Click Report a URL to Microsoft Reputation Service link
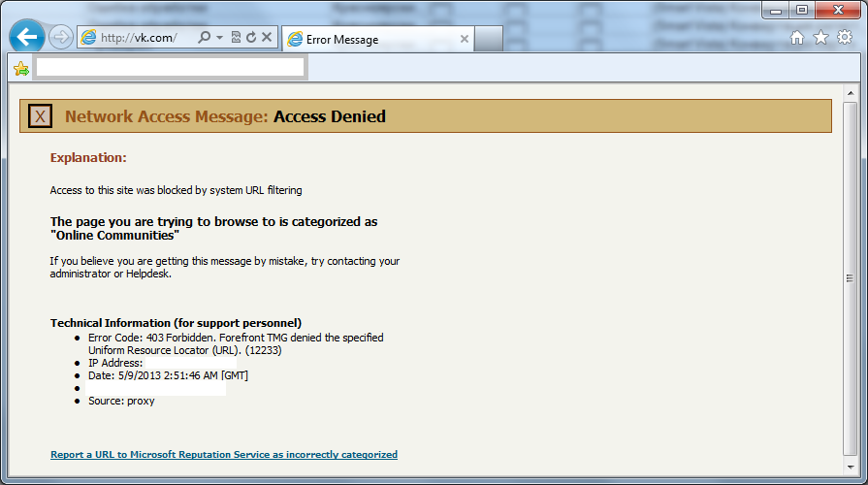The height and width of the screenshot is (485, 868). click(x=224, y=454)
